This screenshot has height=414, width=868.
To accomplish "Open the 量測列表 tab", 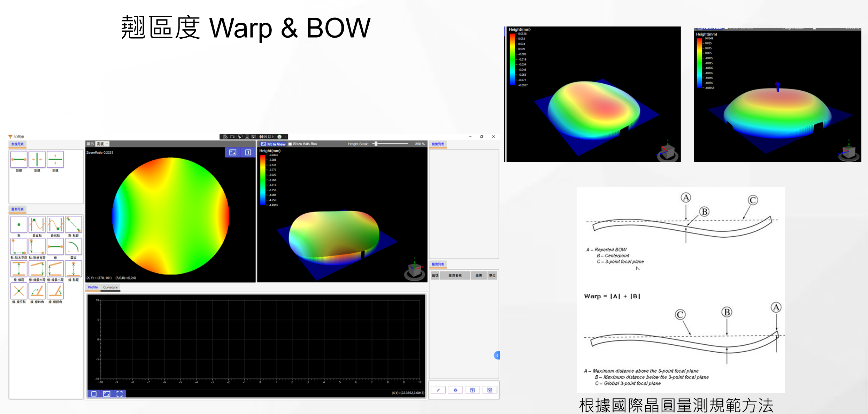I will coord(438,264).
